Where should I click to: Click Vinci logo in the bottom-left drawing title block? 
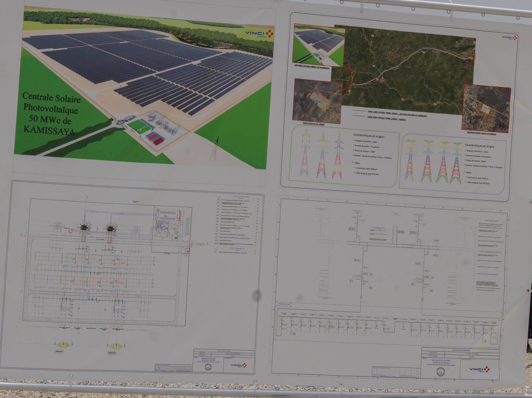coord(239,365)
